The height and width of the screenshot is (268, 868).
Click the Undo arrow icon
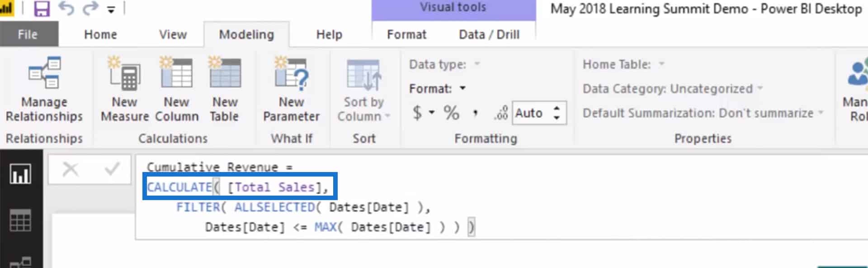(66, 8)
